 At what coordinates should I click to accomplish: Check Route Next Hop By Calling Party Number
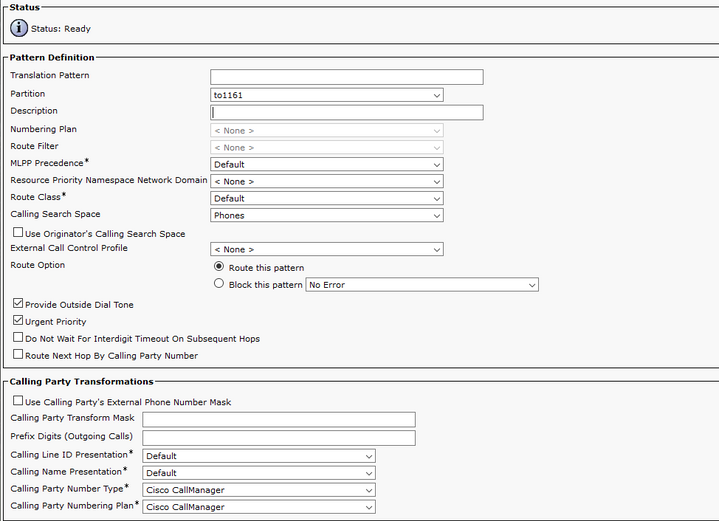tap(18, 354)
